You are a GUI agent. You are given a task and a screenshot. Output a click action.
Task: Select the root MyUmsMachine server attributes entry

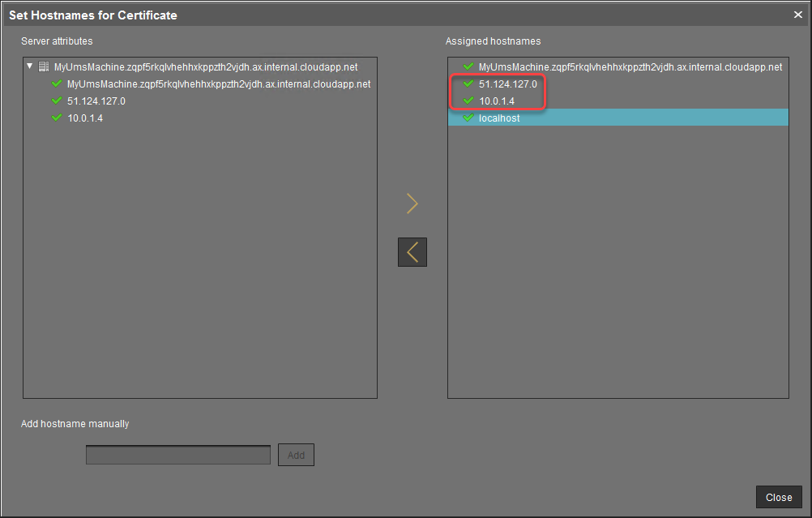pos(205,67)
